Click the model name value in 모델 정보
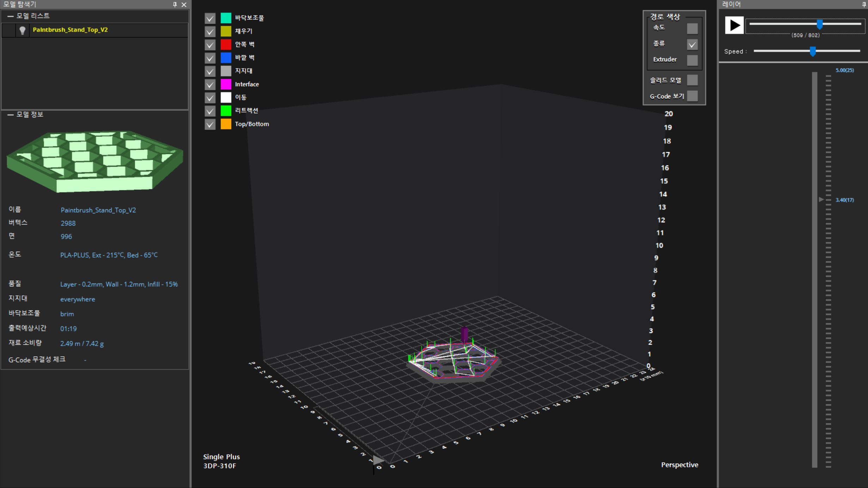This screenshot has width=868, height=488. (98, 210)
